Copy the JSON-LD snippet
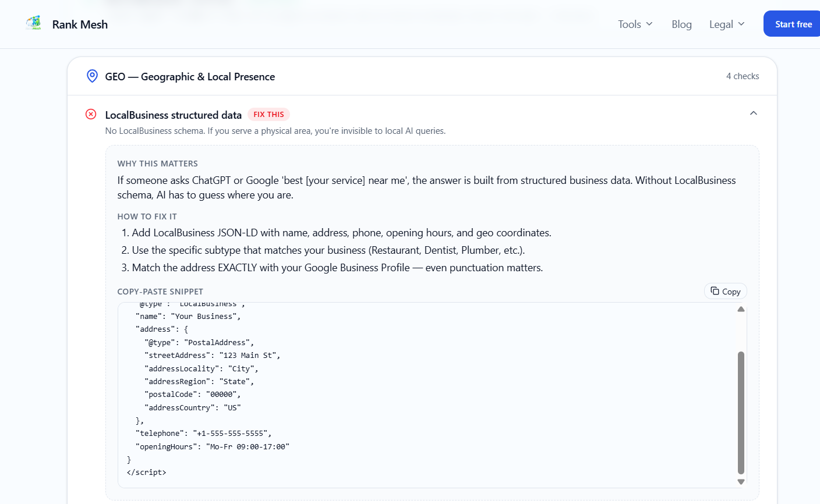 pyautogui.click(x=726, y=291)
